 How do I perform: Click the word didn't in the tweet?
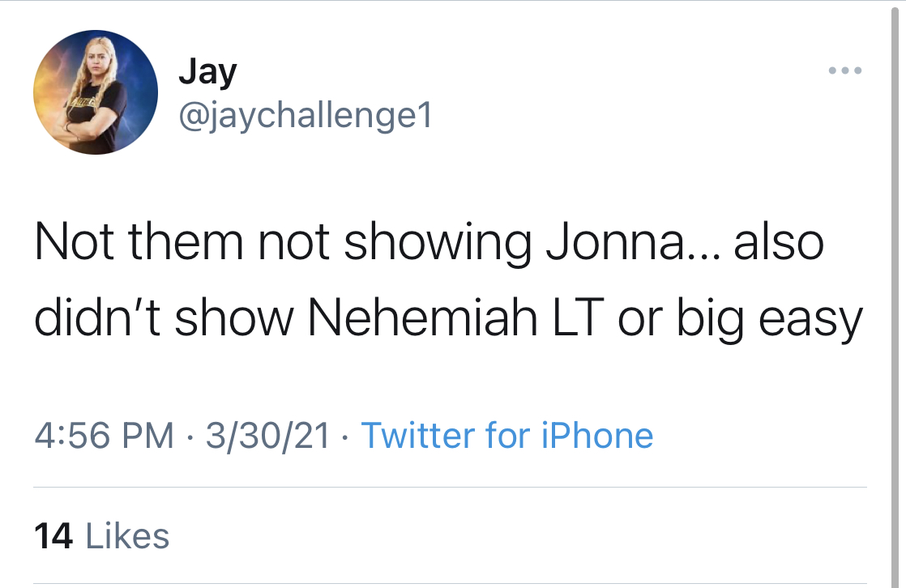click(97, 317)
